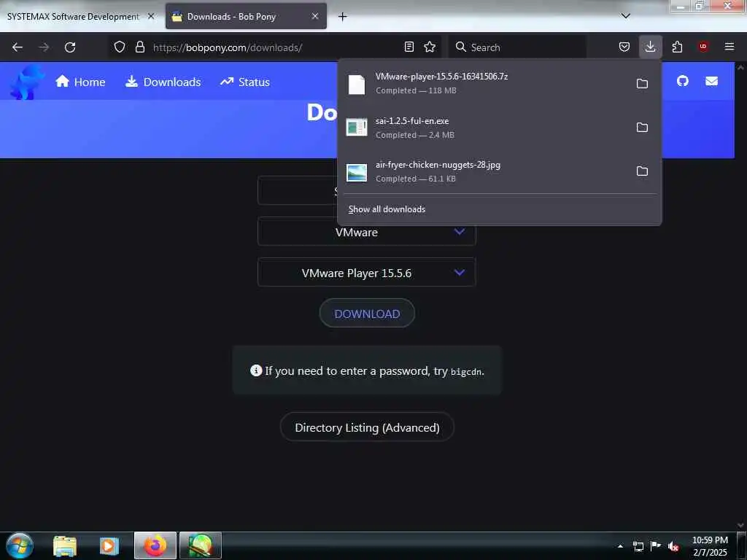Open the taskbar clock showing 10:59 PM
Image resolution: width=747 pixels, height=560 pixels.
coord(710,545)
